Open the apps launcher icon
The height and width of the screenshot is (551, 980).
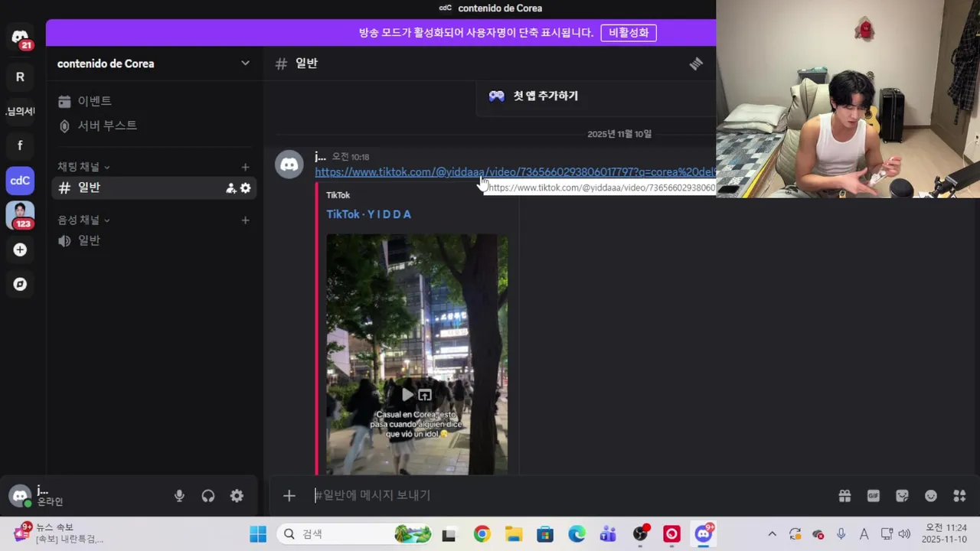pyautogui.click(x=959, y=496)
